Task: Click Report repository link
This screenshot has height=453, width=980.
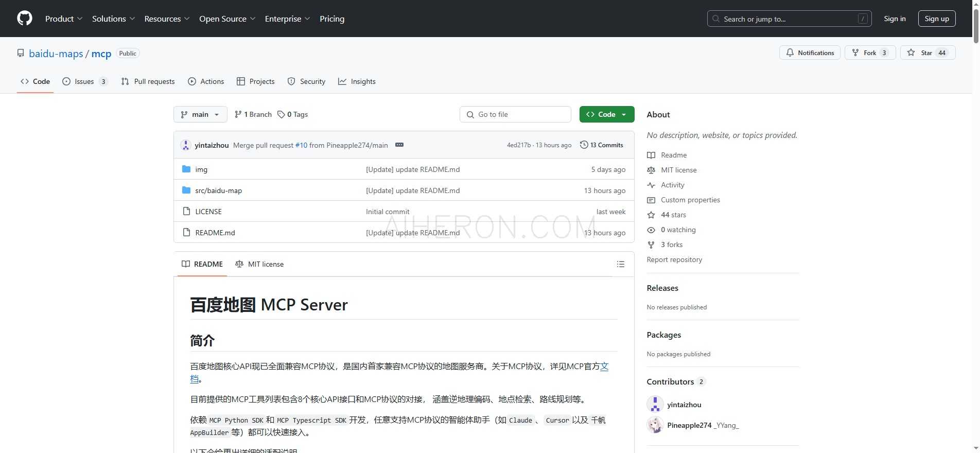Action: (x=674, y=259)
